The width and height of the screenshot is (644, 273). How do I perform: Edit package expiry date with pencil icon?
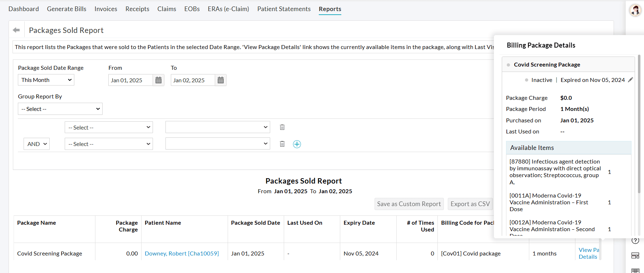630,80
